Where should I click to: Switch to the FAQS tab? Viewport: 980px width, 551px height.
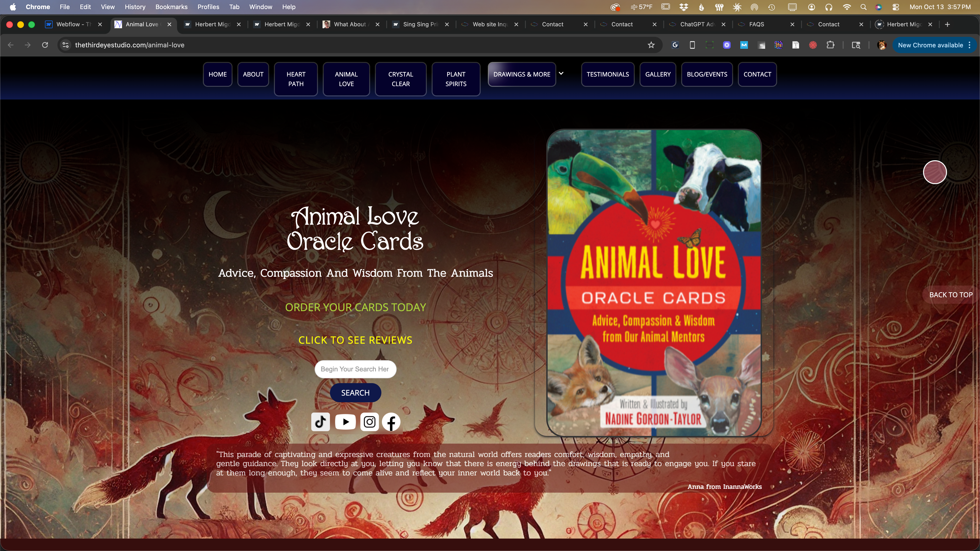click(x=756, y=24)
